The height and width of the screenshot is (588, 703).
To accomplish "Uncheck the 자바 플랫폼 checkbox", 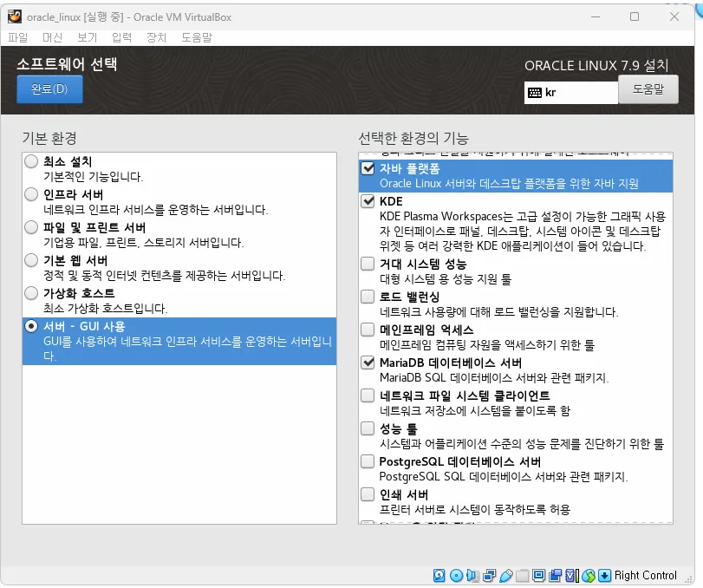I will coord(368,168).
